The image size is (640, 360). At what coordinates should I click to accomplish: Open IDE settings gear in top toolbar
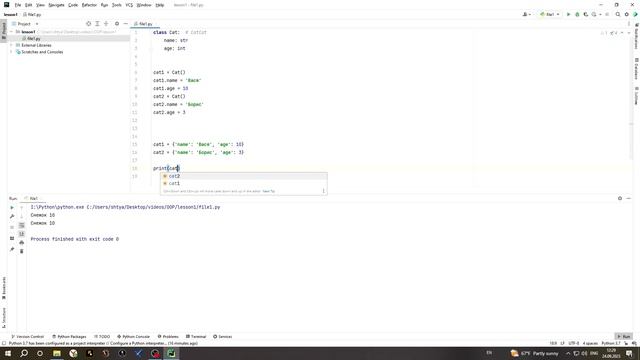[x=627, y=14]
